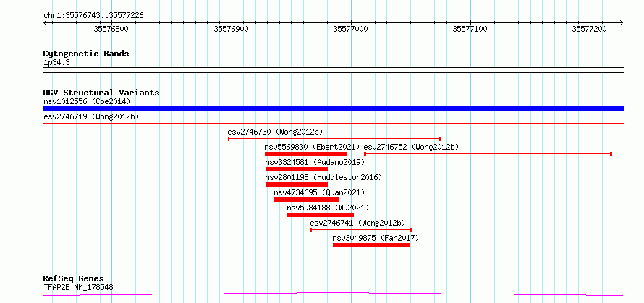Click the nsv5984188 (Wu2021) label
Screen dimensions: 644x303
point(329,208)
